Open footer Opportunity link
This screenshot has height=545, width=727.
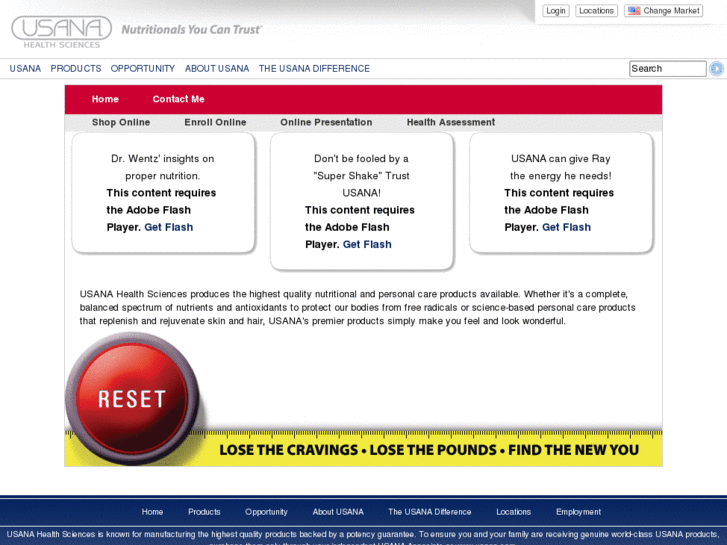coord(266,512)
